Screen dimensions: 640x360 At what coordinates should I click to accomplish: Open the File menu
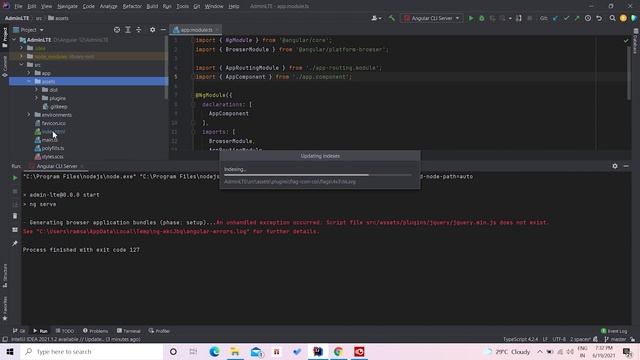point(18,6)
